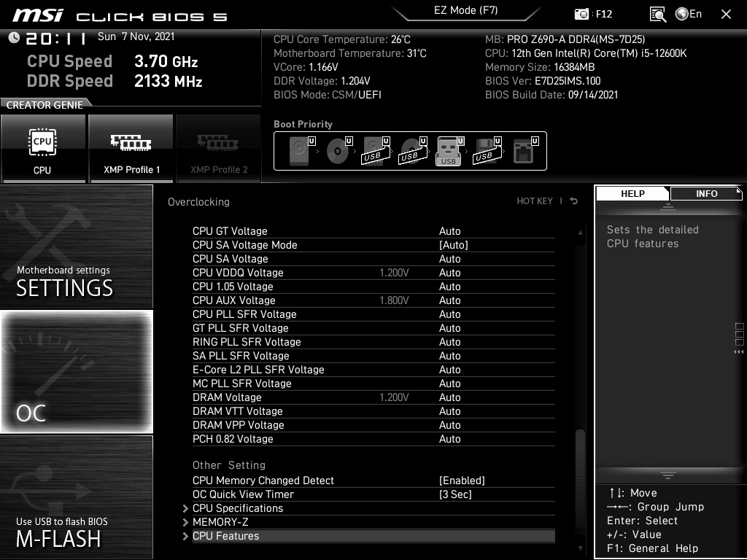
Task: Open the BIOS search magnifier icon
Action: [x=658, y=15]
